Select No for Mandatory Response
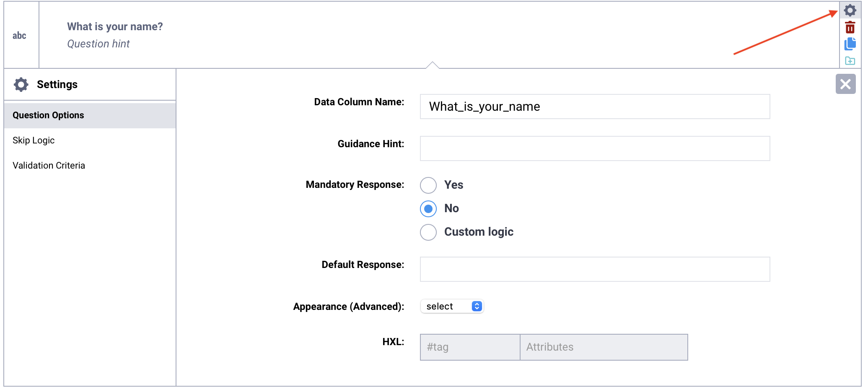 click(x=428, y=208)
